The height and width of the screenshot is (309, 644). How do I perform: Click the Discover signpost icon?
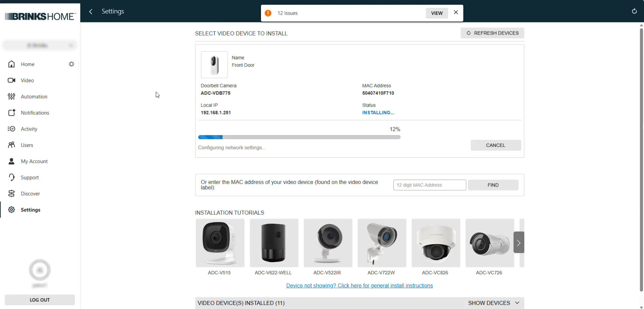coord(11,194)
